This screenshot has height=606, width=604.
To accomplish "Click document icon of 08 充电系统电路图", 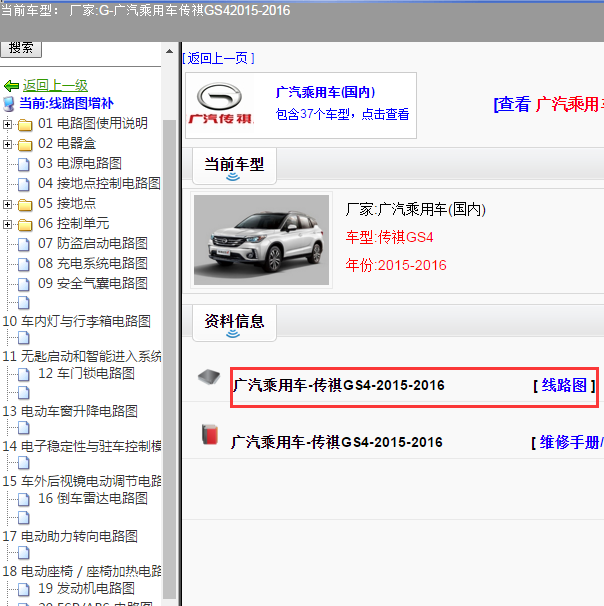I will point(24,265).
